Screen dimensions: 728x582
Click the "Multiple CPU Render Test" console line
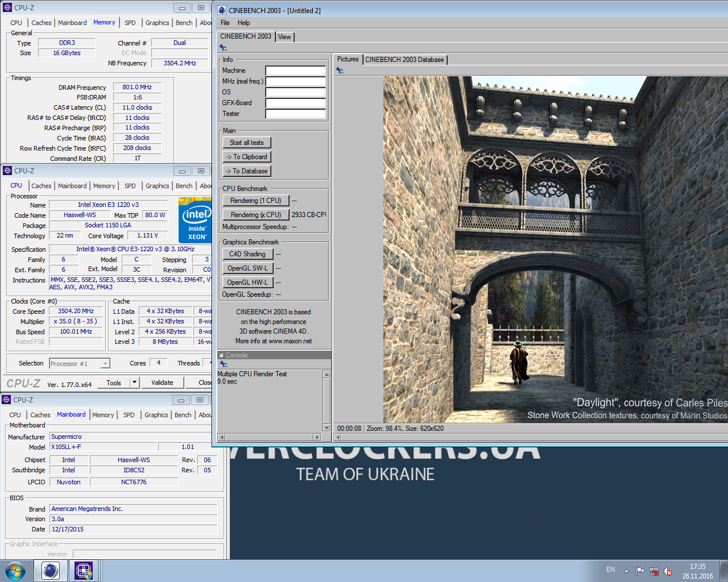tap(252, 374)
